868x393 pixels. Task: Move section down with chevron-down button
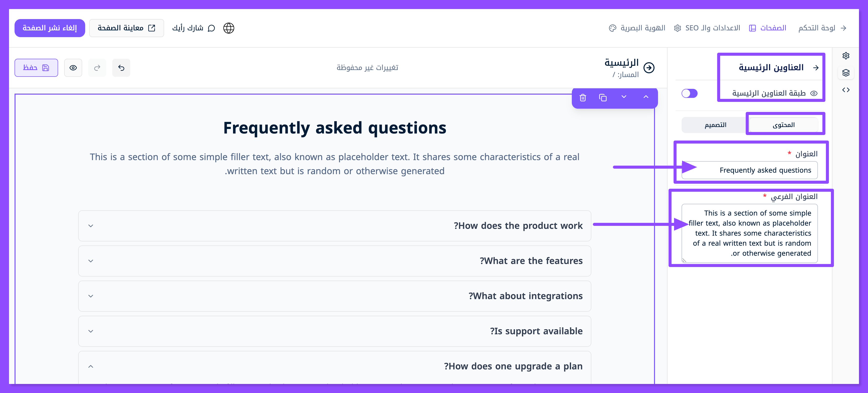coord(624,97)
